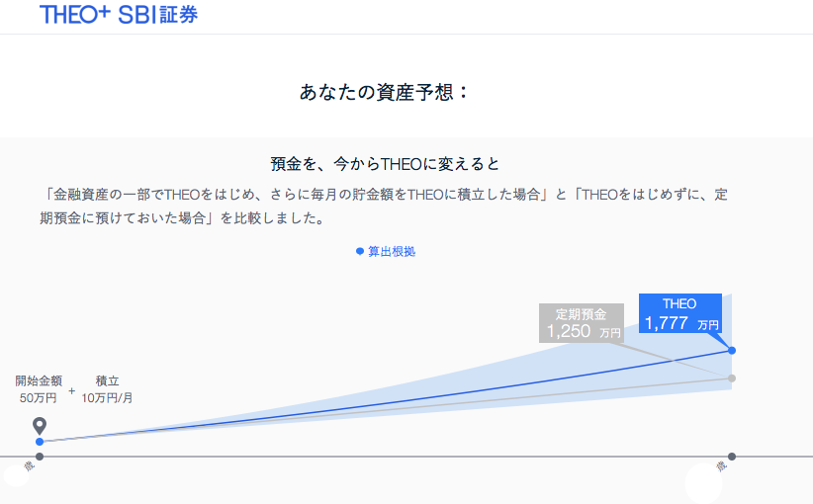Click the blue THEO end point dot
Screen dimensions: 813x504
click(x=732, y=351)
